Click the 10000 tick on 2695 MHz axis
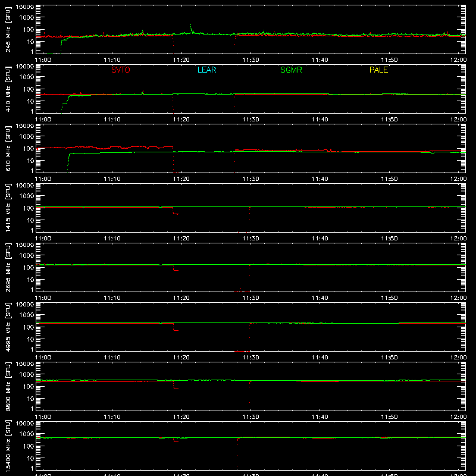 [x=25, y=245]
